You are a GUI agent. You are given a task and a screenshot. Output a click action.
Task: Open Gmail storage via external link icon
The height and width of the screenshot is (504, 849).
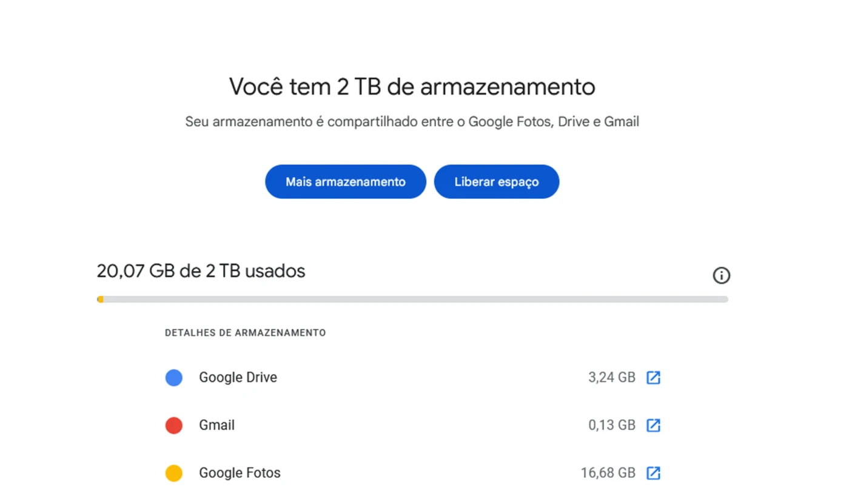653,425
